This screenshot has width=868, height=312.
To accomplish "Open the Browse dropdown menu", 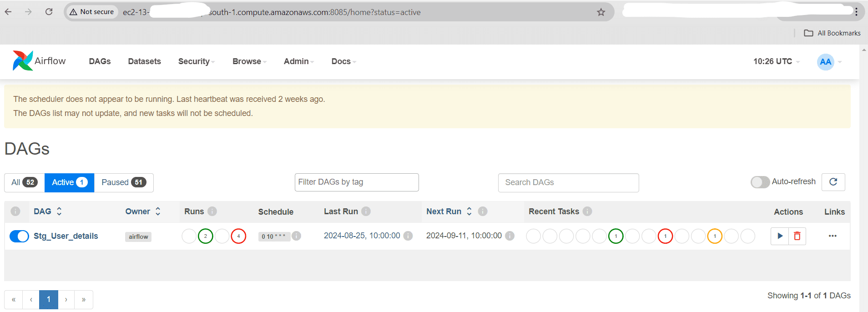I will (x=249, y=61).
